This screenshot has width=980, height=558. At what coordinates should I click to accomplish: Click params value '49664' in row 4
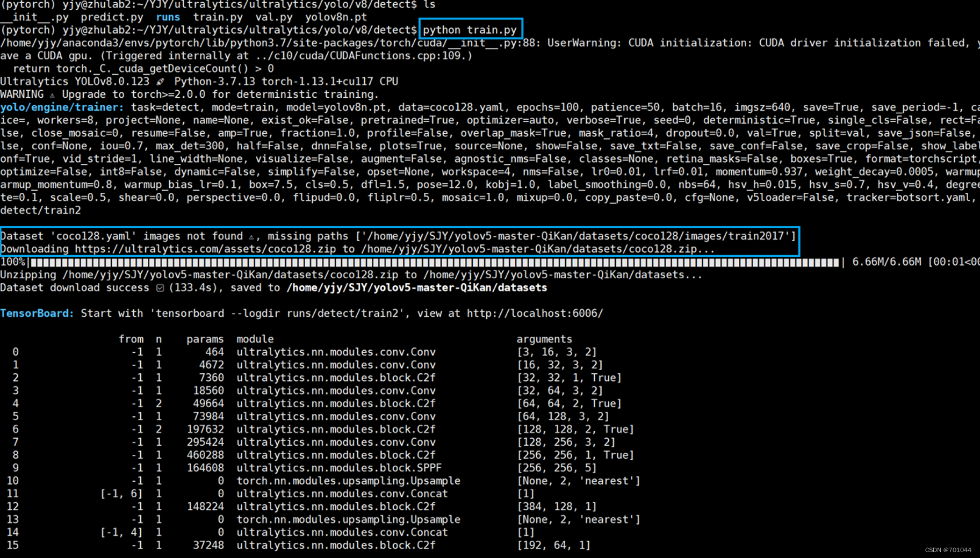click(208, 404)
